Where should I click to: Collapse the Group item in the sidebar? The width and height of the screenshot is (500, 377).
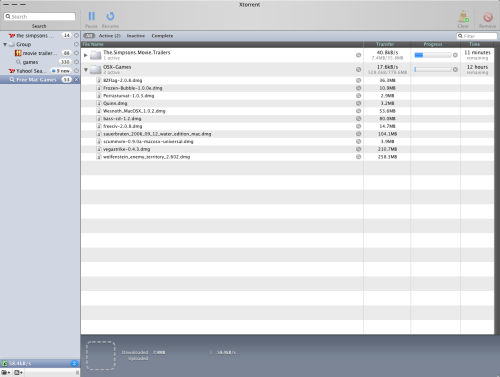point(5,44)
